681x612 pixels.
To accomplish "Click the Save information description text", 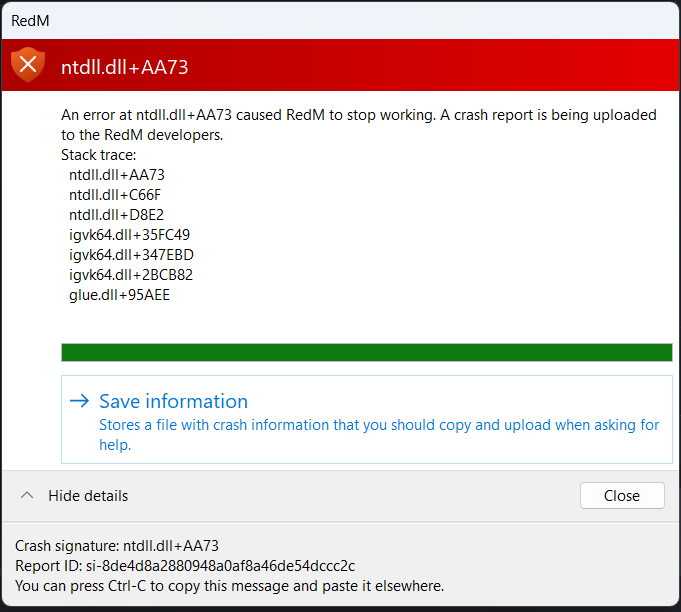I will point(378,434).
